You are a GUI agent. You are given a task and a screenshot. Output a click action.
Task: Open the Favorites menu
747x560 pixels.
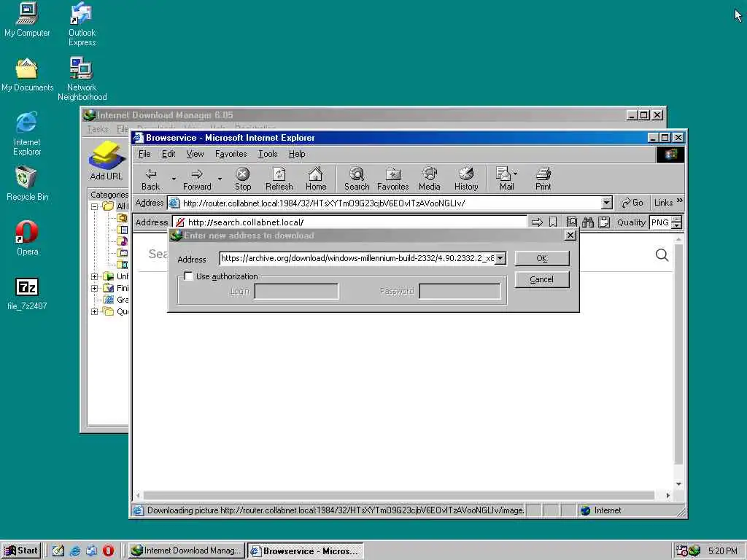click(231, 154)
